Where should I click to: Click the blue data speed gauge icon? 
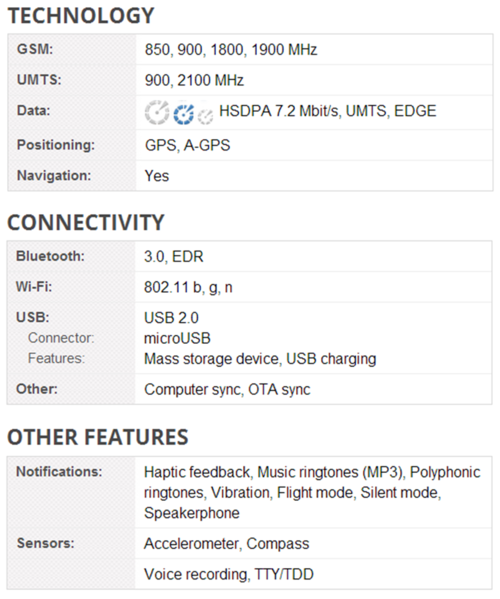click(184, 114)
